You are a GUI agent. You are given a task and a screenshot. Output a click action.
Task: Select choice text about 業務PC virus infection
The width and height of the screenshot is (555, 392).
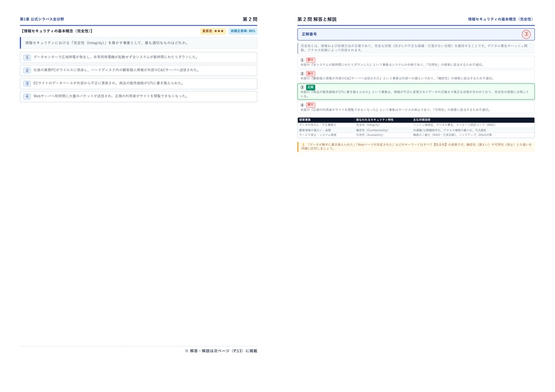116,70
